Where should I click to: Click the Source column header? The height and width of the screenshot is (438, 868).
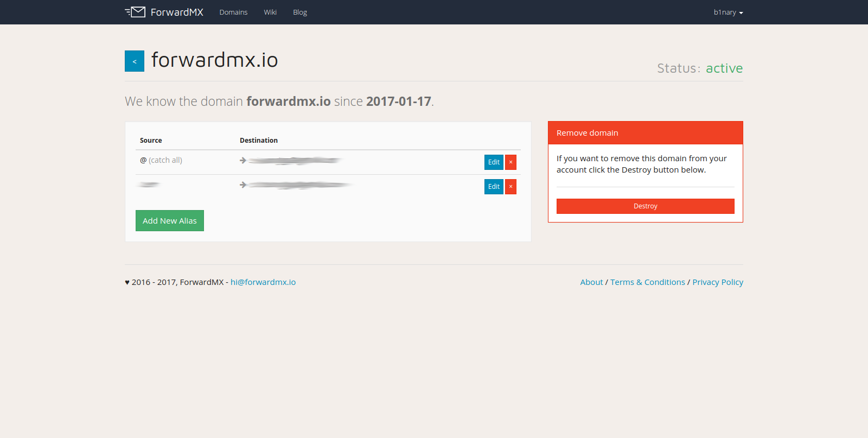pos(151,140)
